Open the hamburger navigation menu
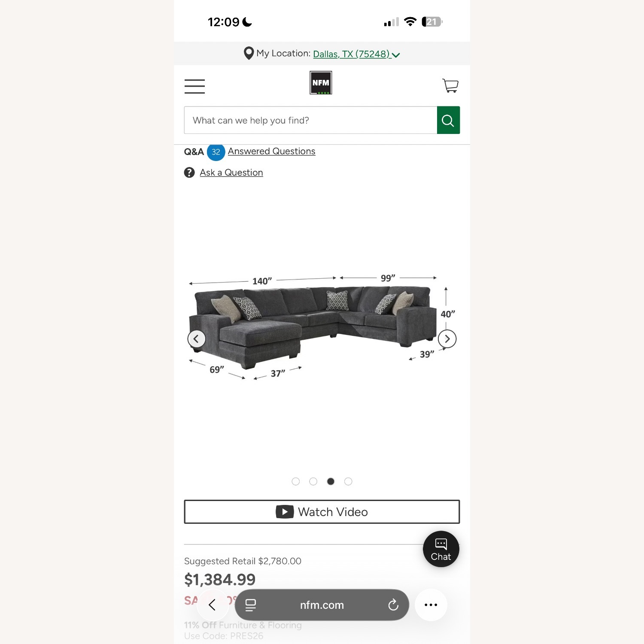 [x=194, y=86]
